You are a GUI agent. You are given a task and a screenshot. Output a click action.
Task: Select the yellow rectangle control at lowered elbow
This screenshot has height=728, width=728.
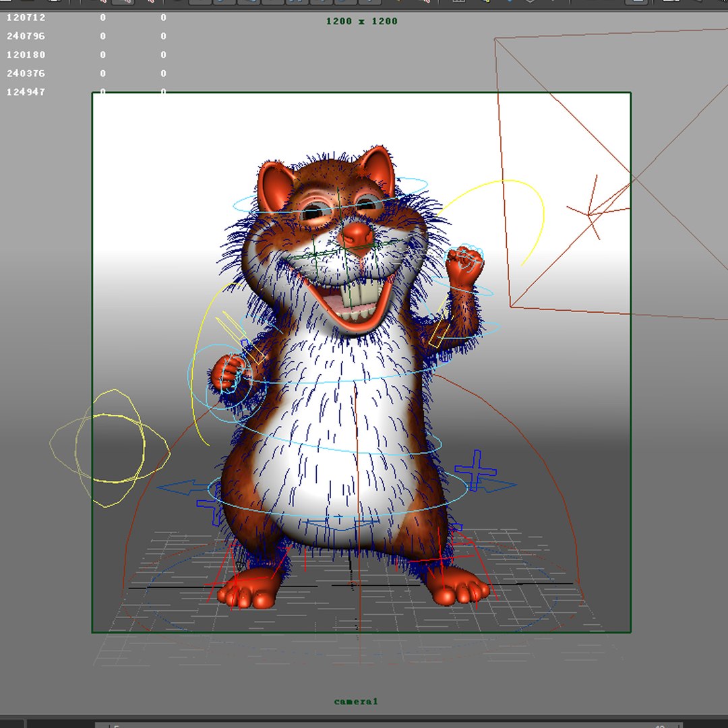click(241, 336)
